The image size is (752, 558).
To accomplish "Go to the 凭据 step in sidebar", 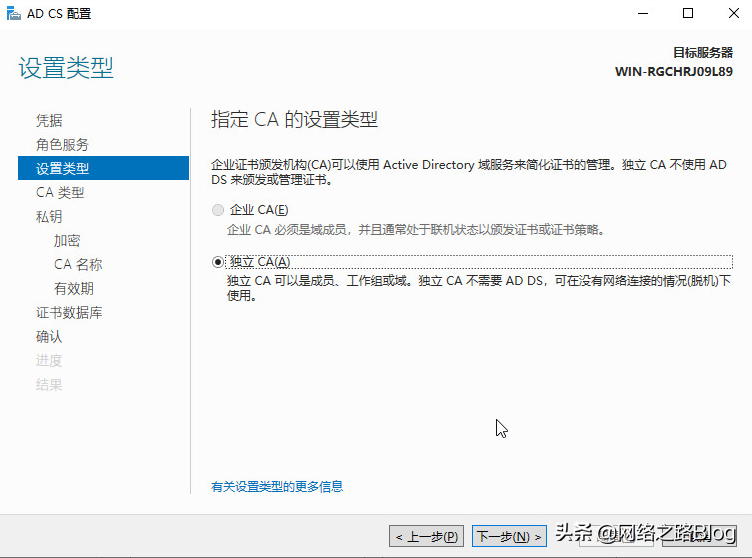I will tap(49, 120).
